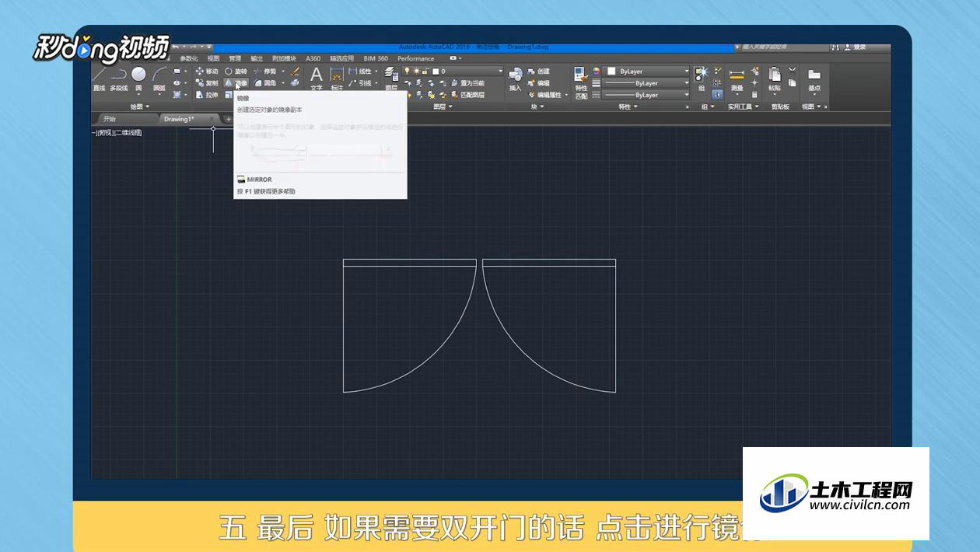Click the object color white swatch
This screenshot has height=552, width=980.
coord(611,71)
